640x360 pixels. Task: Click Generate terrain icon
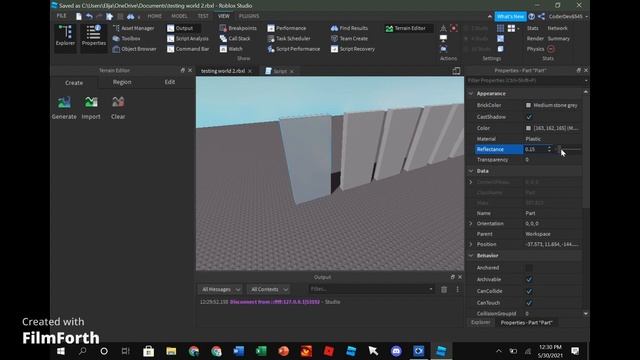tap(64, 107)
